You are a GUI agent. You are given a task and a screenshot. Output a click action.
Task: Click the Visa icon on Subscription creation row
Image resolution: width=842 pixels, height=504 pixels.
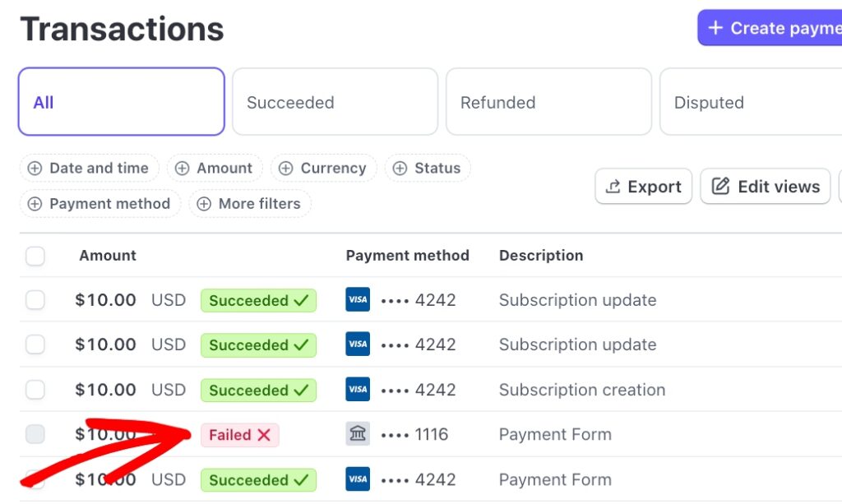point(358,390)
